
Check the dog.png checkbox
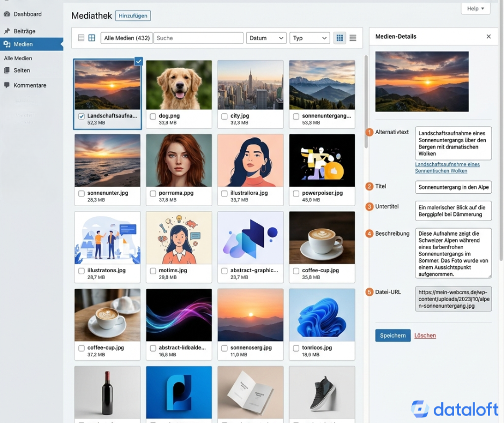click(153, 116)
